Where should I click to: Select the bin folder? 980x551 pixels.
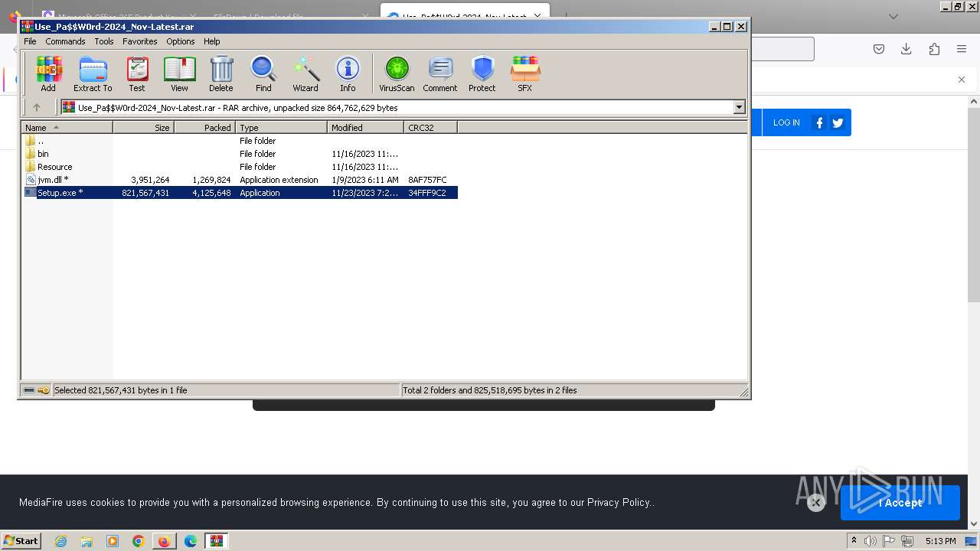240,154
